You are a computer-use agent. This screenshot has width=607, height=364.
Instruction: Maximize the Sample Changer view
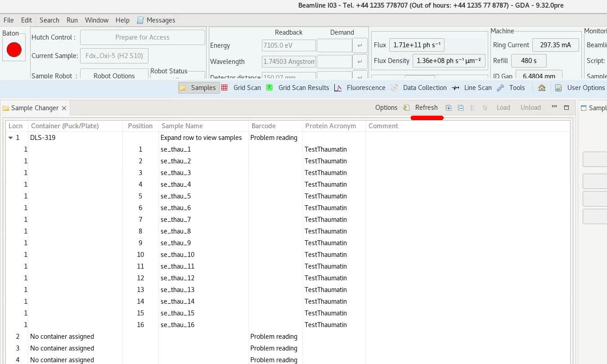(567, 107)
